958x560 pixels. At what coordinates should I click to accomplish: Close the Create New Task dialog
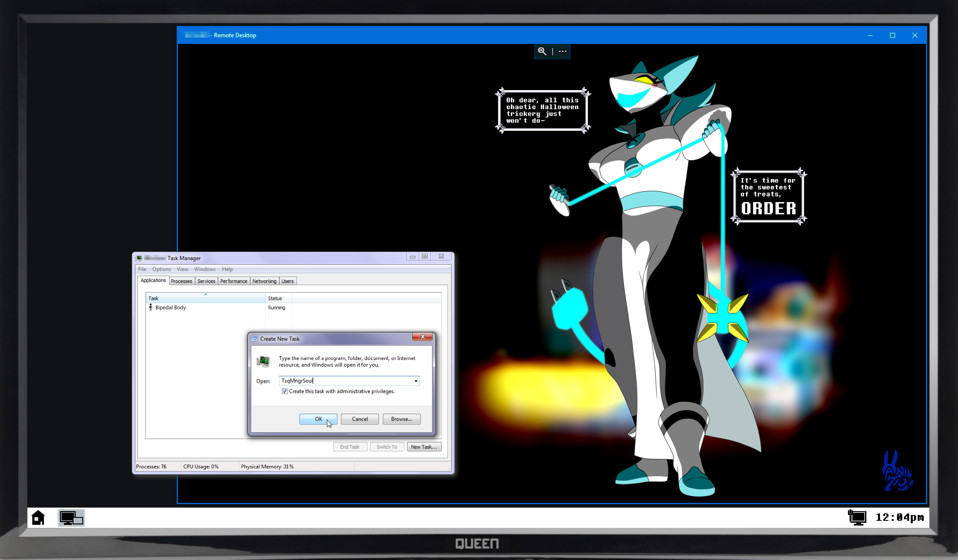coord(422,336)
